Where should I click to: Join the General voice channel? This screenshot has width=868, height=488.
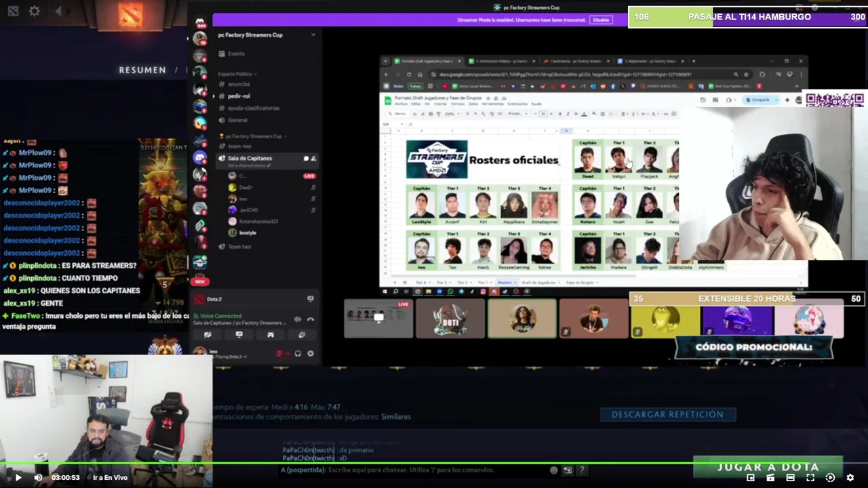[237, 120]
